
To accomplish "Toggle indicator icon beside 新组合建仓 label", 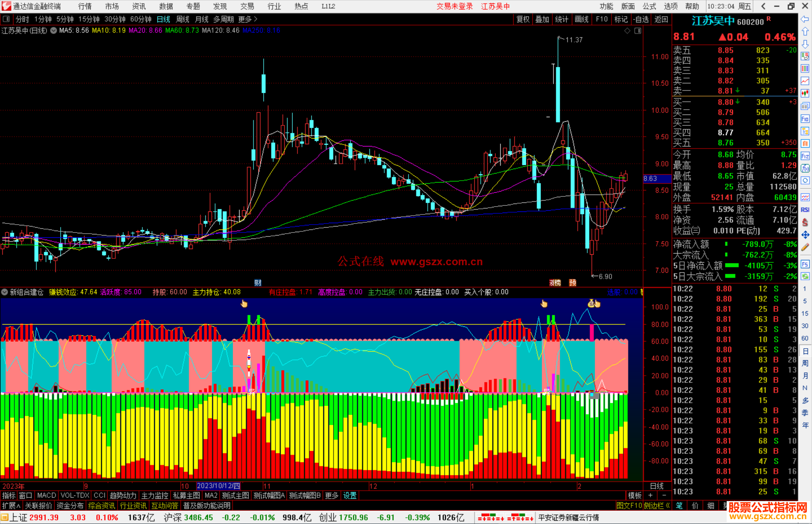I will (x=5, y=292).
